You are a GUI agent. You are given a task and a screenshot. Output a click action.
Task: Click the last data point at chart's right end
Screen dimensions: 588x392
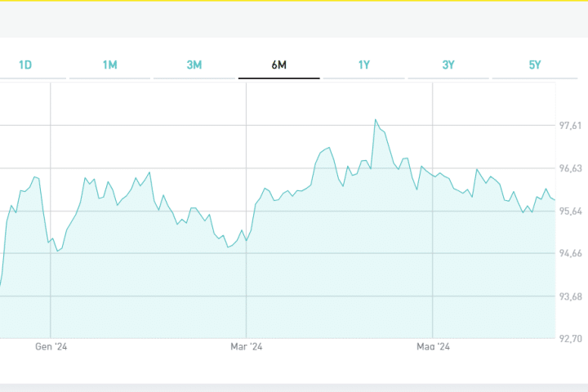[x=555, y=199]
